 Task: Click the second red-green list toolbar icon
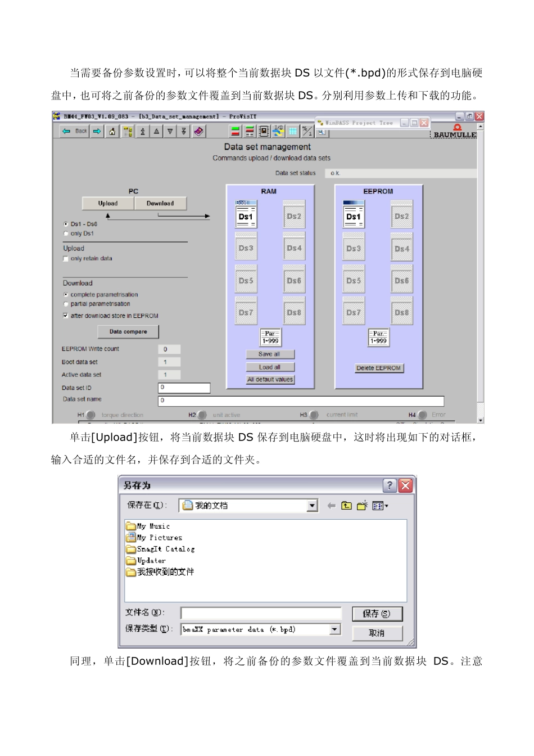[250, 131]
